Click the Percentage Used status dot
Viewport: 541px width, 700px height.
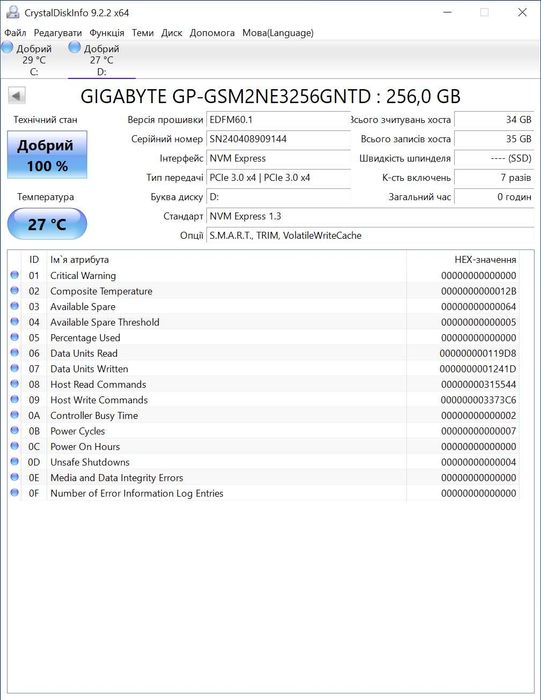pos(14,337)
